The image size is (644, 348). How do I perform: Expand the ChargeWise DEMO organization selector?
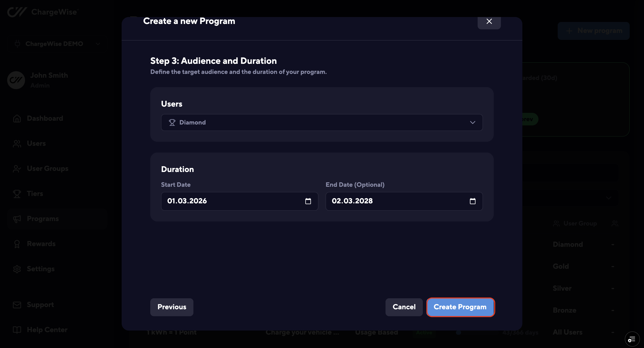coord(57,44)
